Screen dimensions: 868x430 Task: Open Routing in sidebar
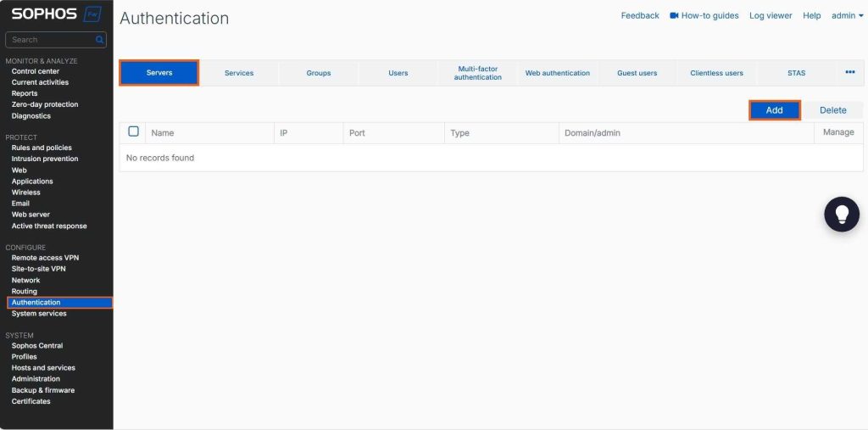(25, 292)
